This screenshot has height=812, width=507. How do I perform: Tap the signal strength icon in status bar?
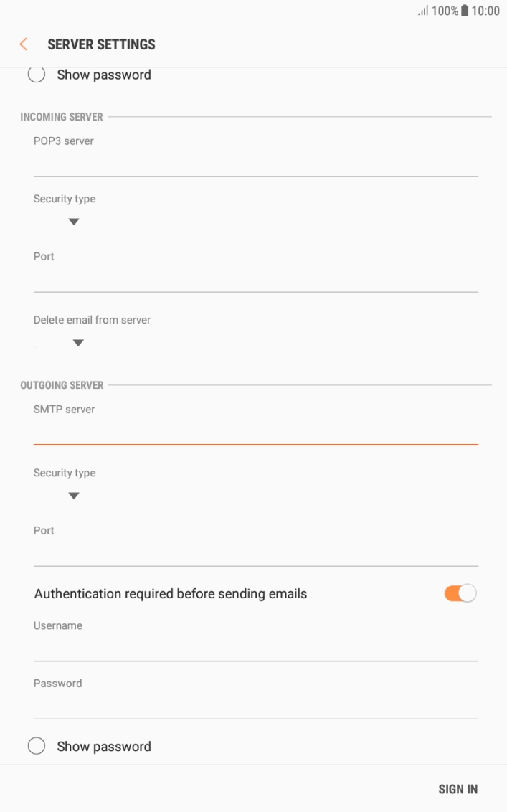click(423, 11)
